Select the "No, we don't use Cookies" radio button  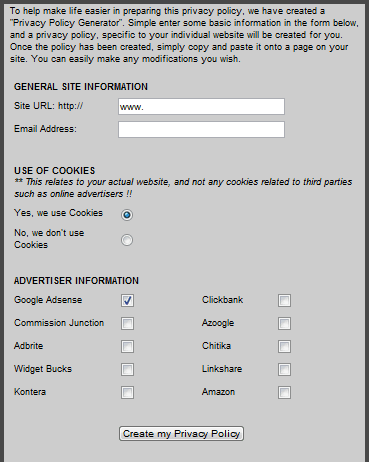click(127, 240)
